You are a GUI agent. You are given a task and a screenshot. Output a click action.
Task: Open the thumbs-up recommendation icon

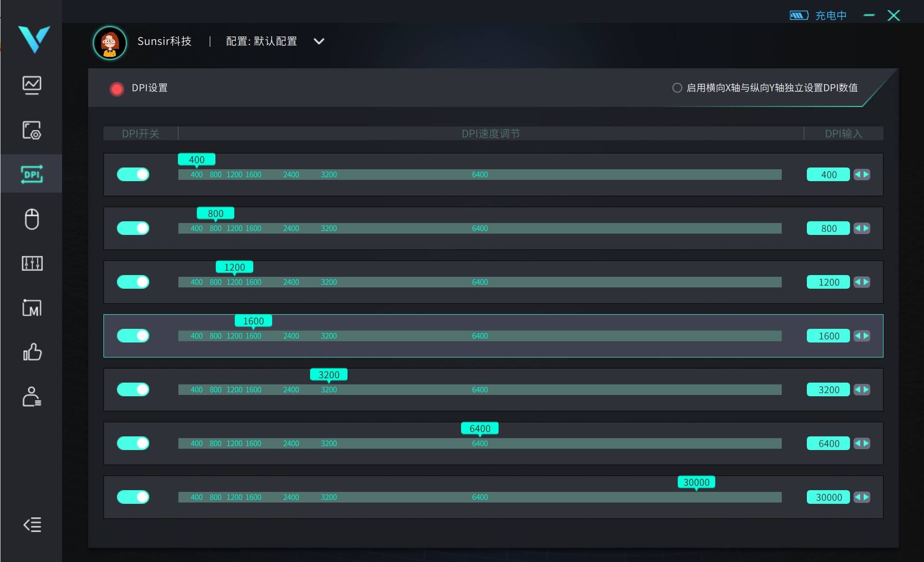click(32, 352)
